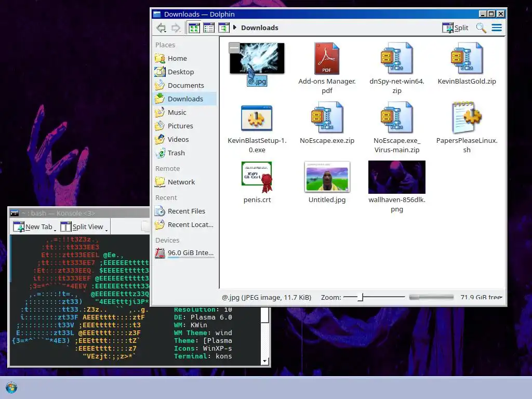532x399 pixels.
Task: Click the deselect minus on @.jpg thumbnail
Action: (x=234, y=48)
